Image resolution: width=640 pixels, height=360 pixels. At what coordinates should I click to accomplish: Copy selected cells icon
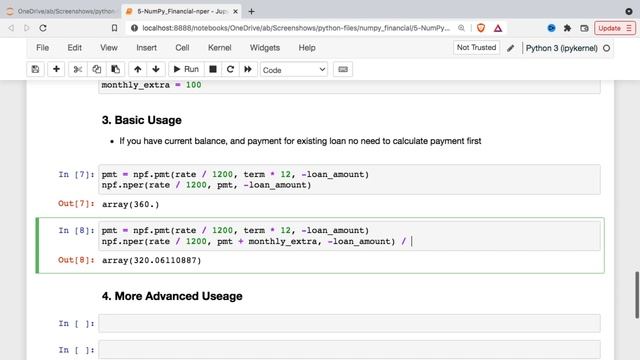click(x=96, y=69)
